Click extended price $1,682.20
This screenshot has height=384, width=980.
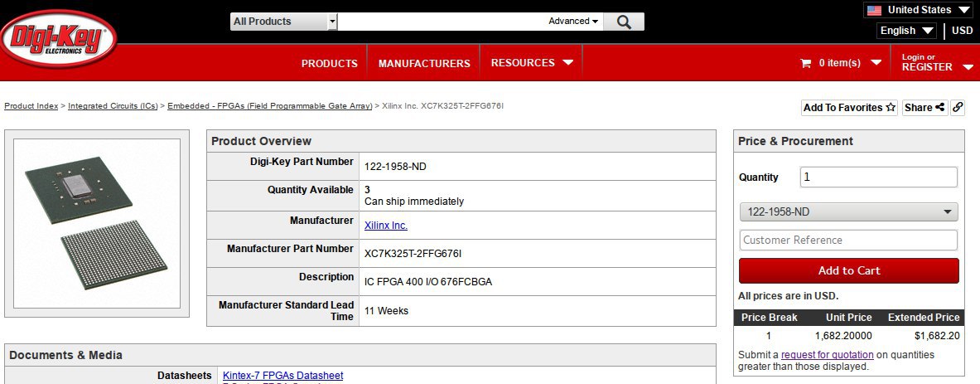pos(937,336)
